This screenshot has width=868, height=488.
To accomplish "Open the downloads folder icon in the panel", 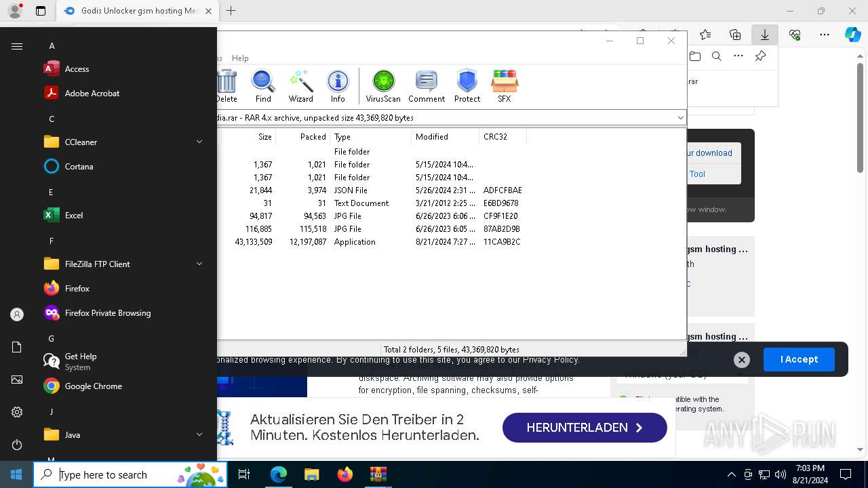I will pyautogui.click(x=695, y=56).
